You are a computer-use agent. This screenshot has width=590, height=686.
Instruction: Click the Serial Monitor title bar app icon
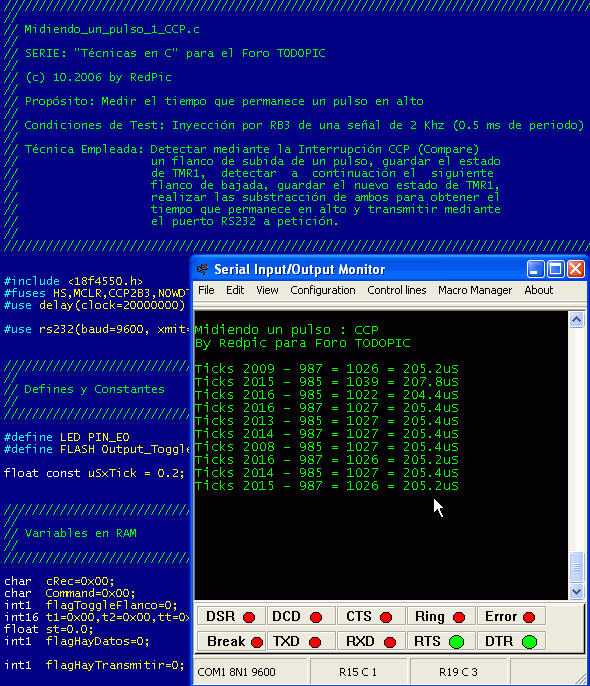coord(202,270)
